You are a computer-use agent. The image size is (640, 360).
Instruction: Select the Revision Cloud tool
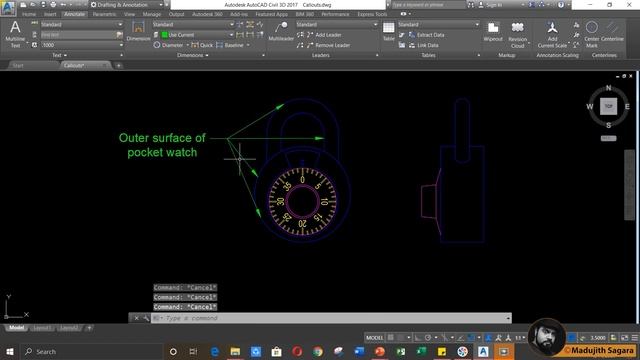click(518, 34)
